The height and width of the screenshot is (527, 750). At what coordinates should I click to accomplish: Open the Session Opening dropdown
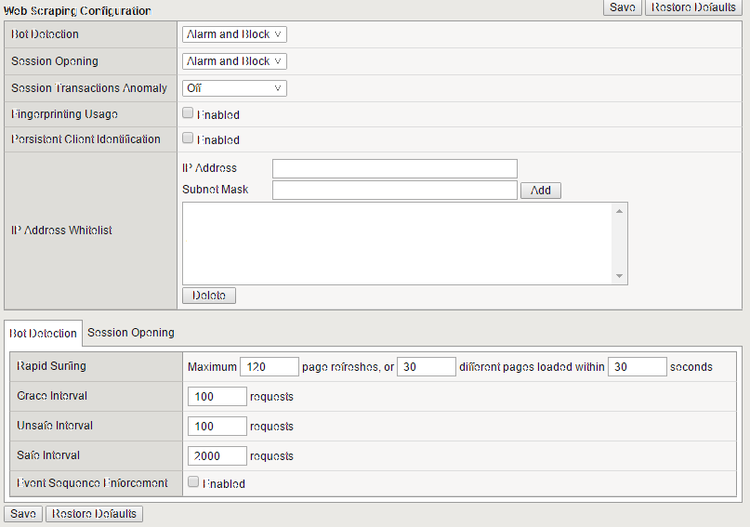(x=234, y=61)
